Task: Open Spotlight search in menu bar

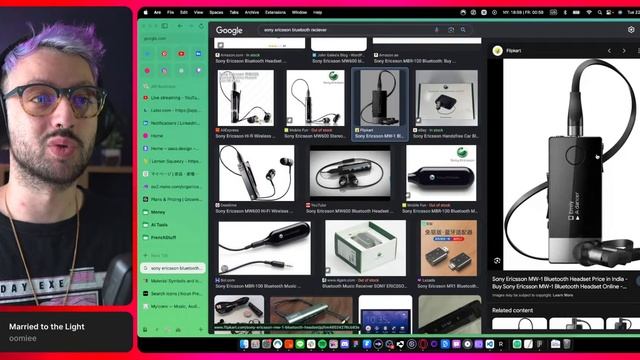Action: [600, 13]
